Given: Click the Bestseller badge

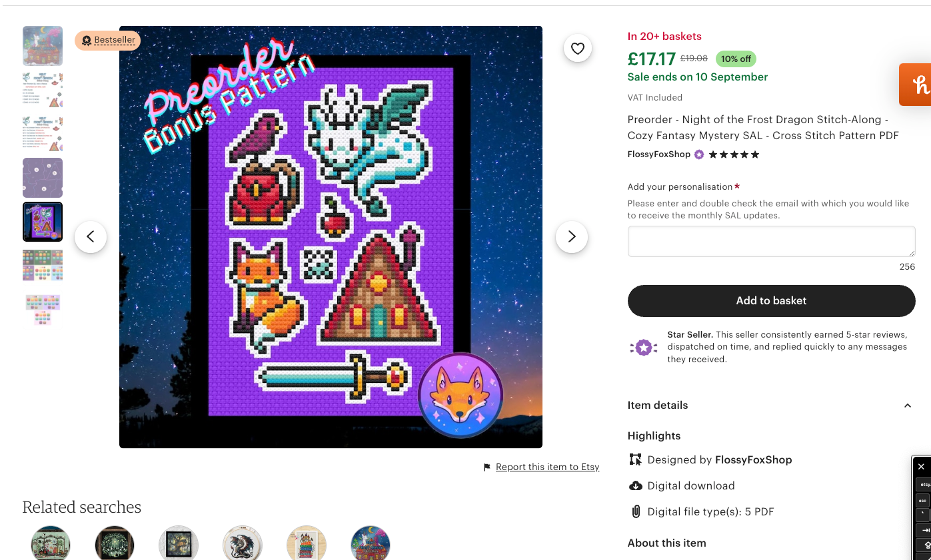Looking at the screenshot, I should pyautogui.click(x=108, y=40).
